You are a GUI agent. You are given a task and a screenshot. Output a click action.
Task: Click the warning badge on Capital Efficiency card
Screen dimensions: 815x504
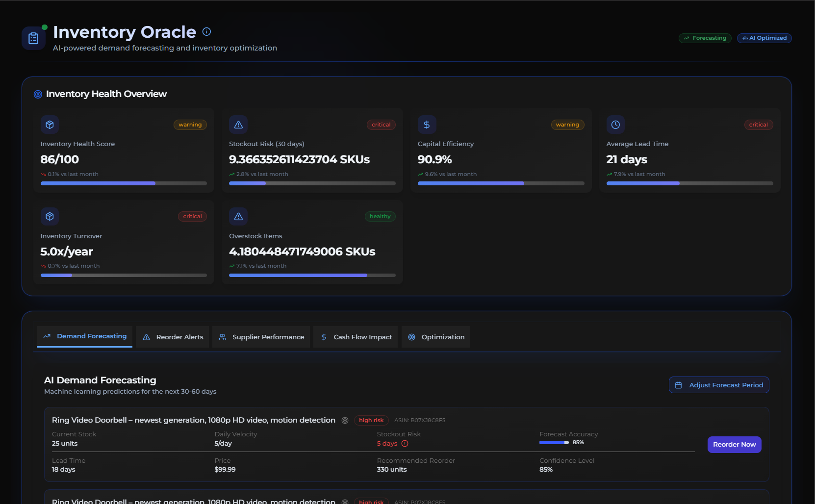[x=567, y=125]
